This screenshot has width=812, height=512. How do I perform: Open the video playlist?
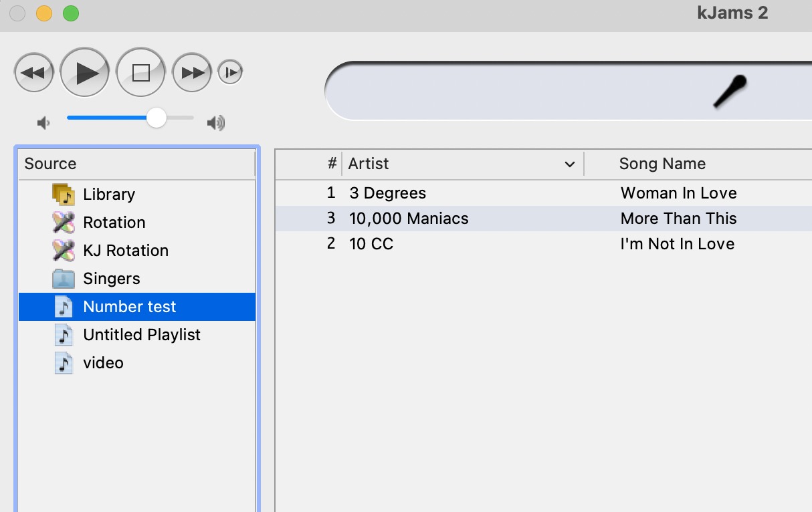[x=103, y=363]
